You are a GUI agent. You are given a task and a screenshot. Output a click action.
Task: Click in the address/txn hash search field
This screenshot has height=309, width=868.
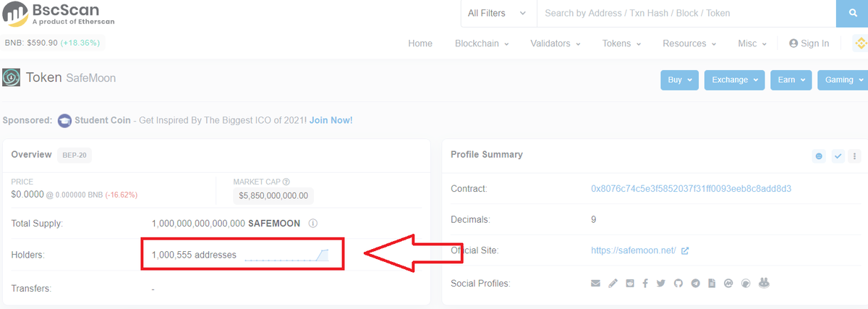pos(686,13)
